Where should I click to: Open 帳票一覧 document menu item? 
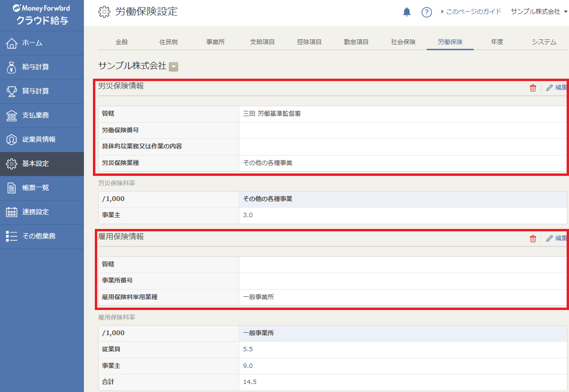[x=42, y=188]
